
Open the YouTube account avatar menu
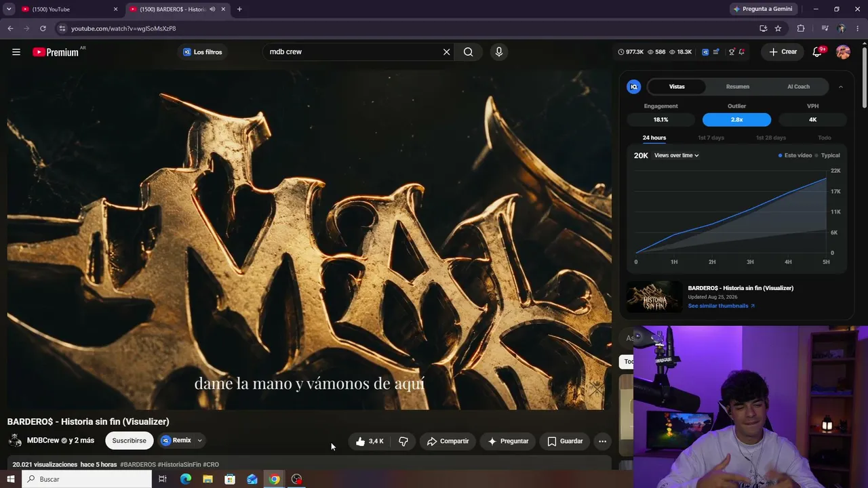[843, 52]
